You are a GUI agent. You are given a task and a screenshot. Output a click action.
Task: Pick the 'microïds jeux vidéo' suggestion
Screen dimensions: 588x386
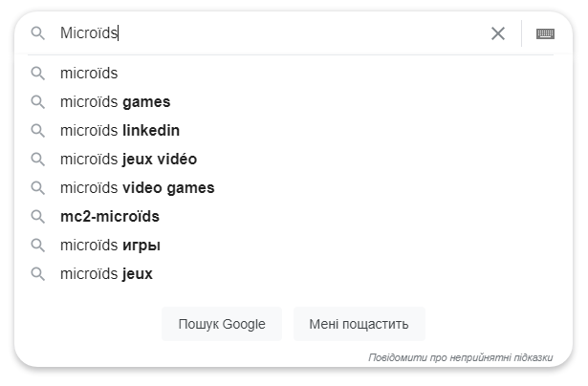128,160
